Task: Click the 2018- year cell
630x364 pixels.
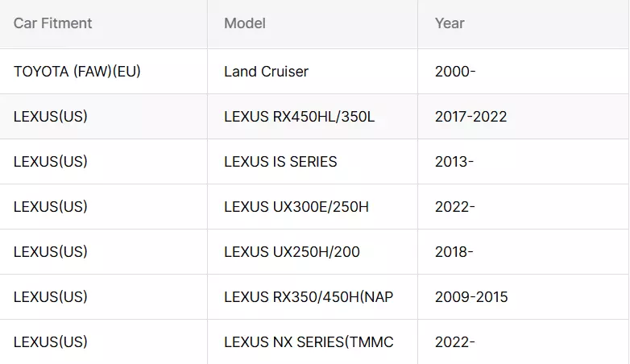Action: (454, 251)
